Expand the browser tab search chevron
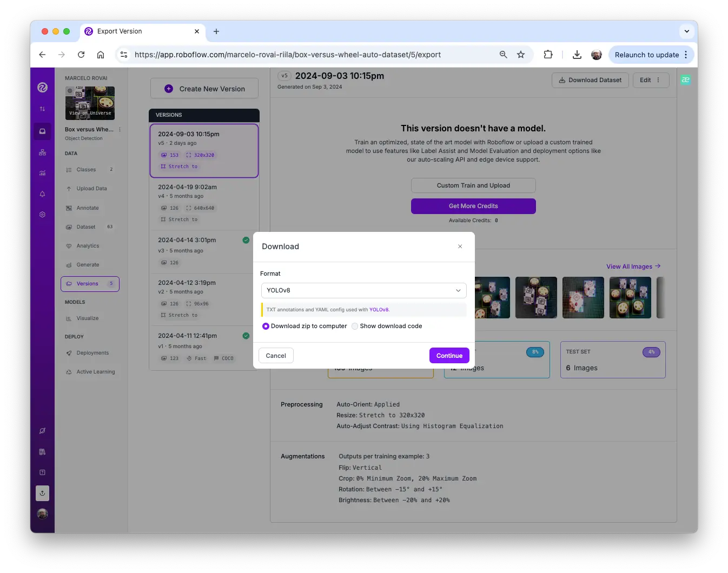Screen dimensions: 728x573 pyautogui.click(x=686, y=31)
